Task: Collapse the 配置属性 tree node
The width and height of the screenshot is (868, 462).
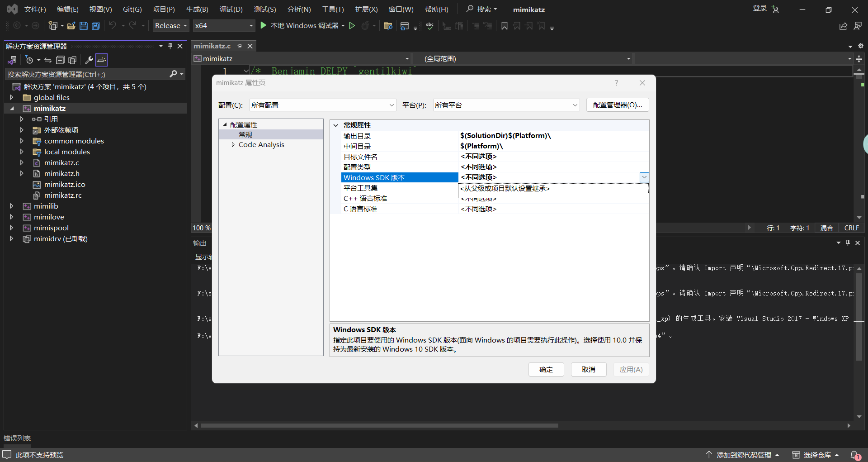Action: 225,124
